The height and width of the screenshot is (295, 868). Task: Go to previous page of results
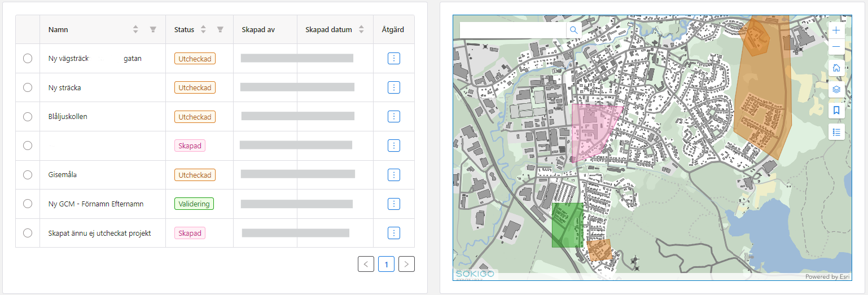[366, 264]
